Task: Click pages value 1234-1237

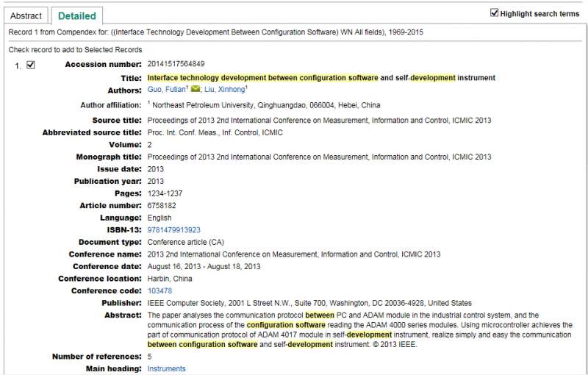Action: point(165,193)
